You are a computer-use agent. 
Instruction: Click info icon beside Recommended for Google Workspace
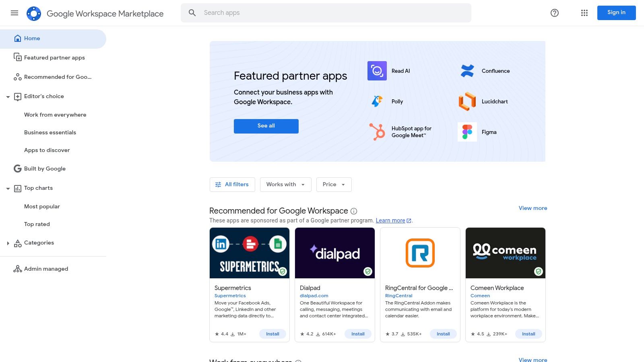[354, 211]
